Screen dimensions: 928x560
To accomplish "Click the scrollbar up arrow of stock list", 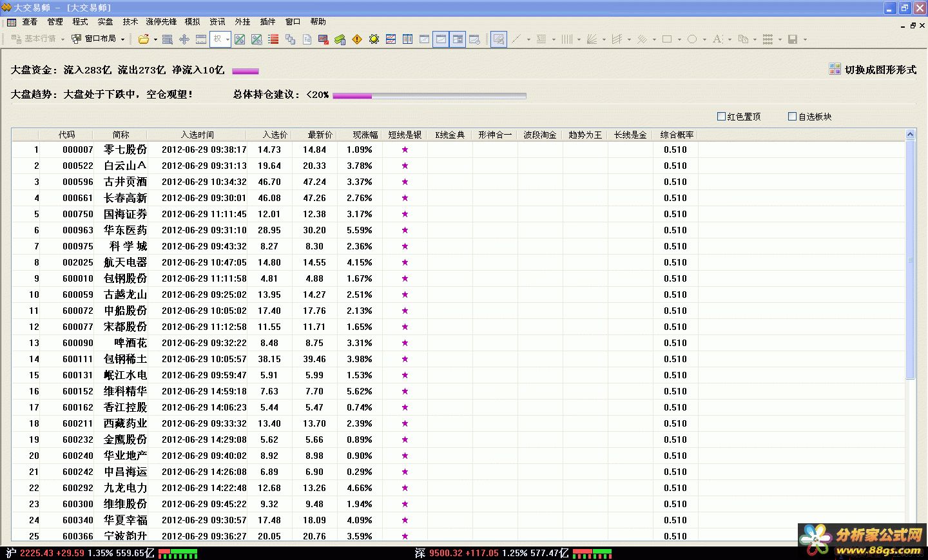I will [911, 135].
